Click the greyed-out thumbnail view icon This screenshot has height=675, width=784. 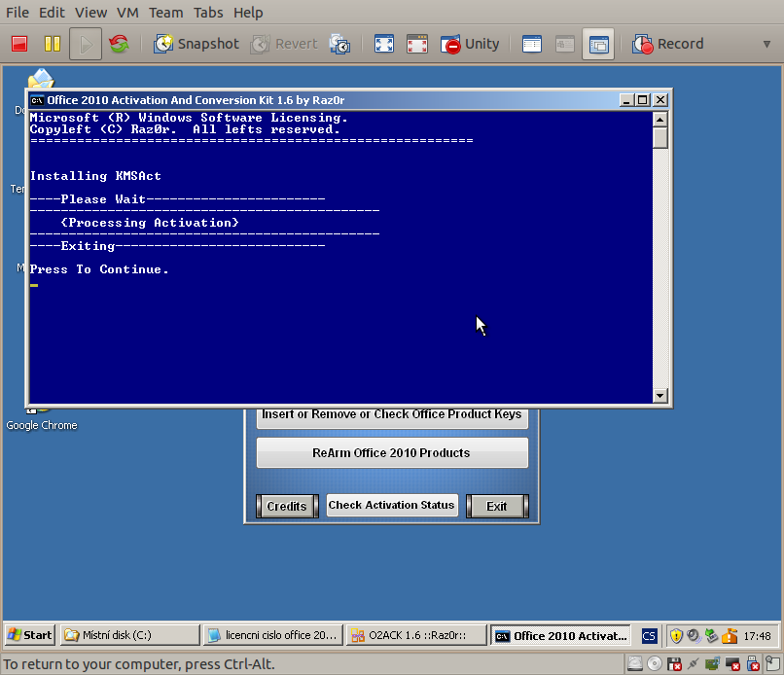click(565, 44)
